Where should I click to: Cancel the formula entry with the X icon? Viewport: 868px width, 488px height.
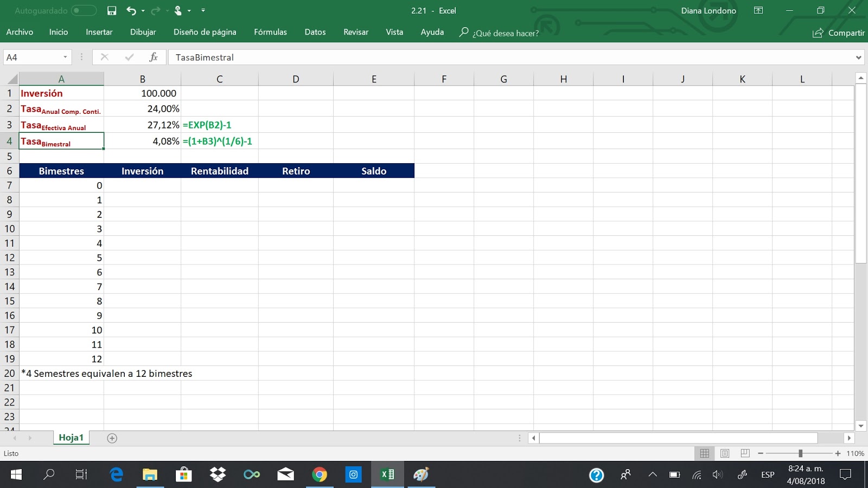pyautogui.click(x=104, y=57)
